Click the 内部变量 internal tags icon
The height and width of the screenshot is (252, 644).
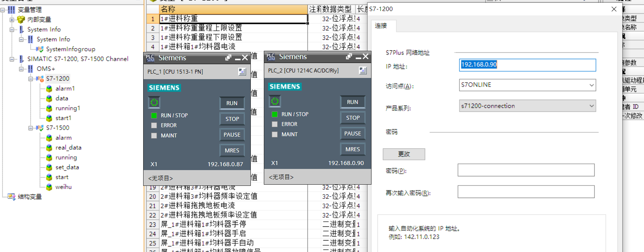[x=21, y=20]
